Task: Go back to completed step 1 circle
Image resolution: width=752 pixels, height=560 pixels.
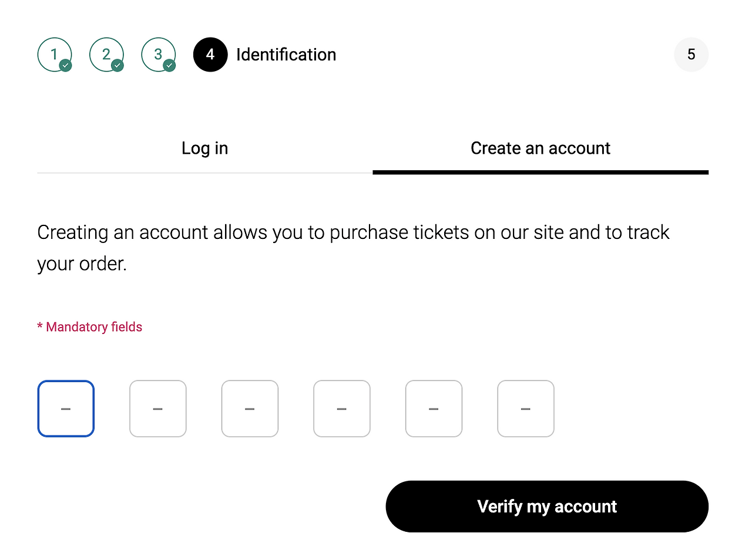Action: click(55, 55)
